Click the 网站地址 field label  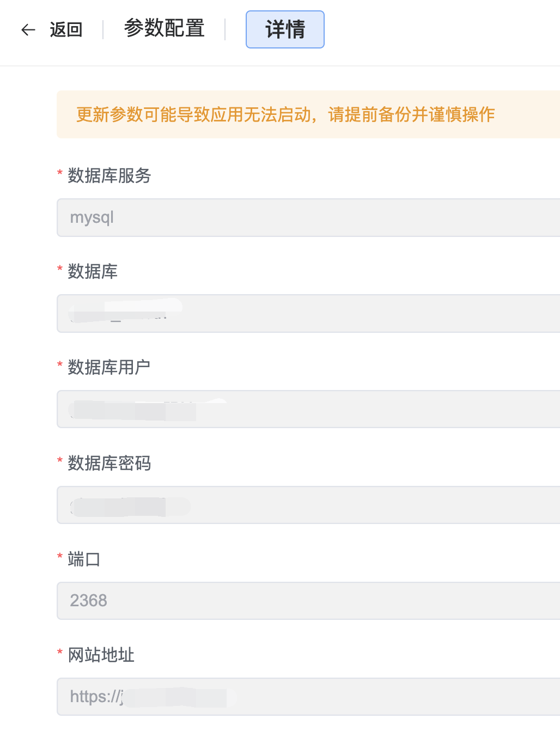point(101,655)
